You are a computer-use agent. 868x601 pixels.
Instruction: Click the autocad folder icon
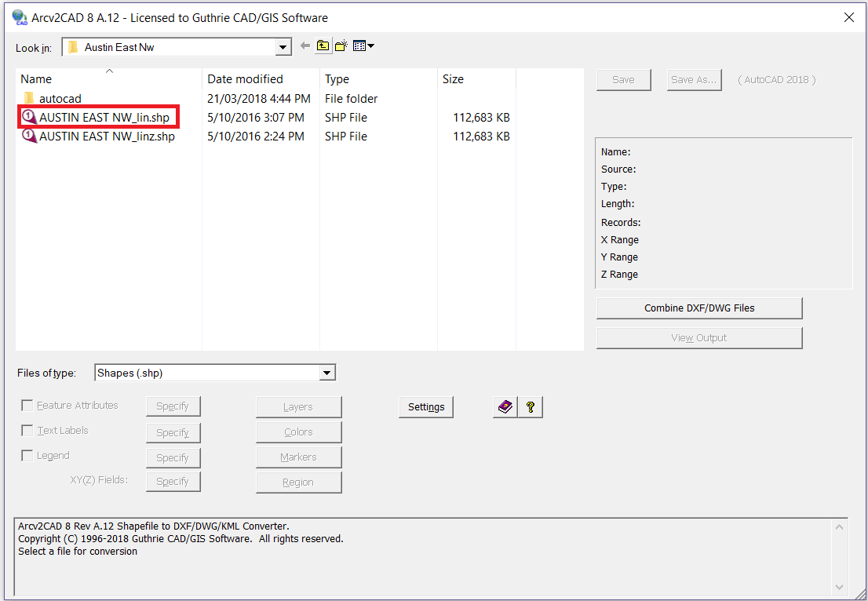click(29, 99)
